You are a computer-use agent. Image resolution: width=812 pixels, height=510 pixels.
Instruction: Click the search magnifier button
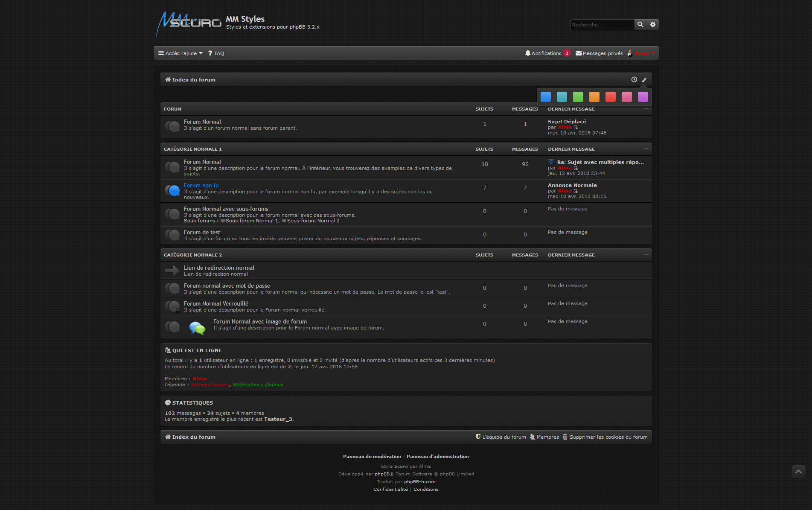tap(640, 25)
